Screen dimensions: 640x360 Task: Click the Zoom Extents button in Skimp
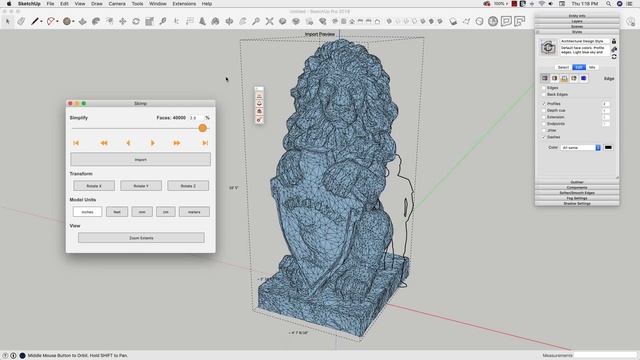click(x=141, y=238)
